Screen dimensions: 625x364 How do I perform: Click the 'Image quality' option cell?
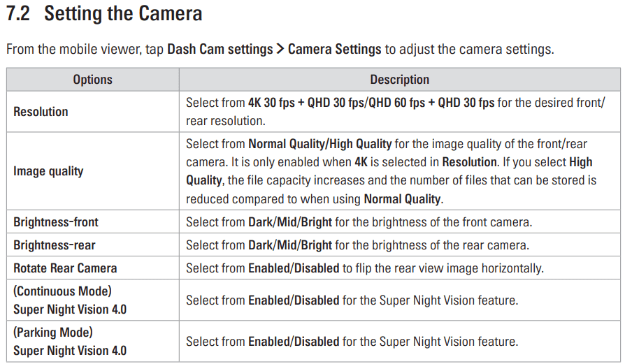[x=92, y=171]
